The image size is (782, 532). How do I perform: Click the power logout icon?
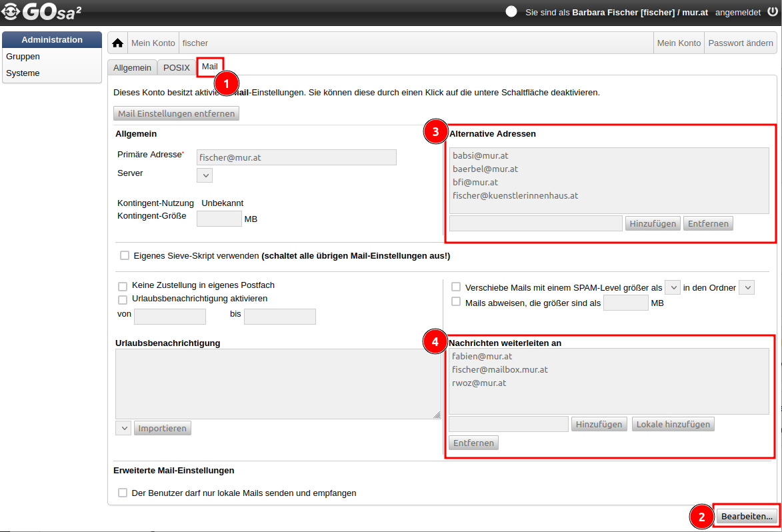tap(771, 12)
